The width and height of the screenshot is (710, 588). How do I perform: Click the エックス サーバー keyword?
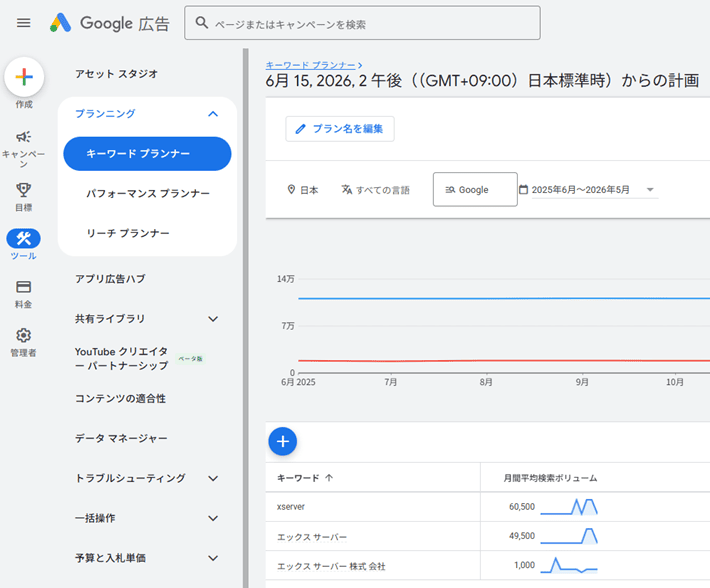tap(312, 537)
